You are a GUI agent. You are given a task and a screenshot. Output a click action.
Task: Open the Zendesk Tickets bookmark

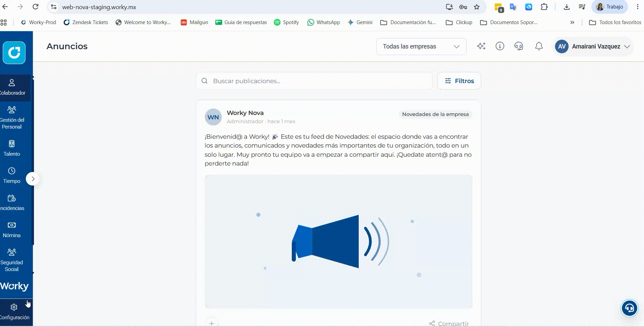point(86,22)
